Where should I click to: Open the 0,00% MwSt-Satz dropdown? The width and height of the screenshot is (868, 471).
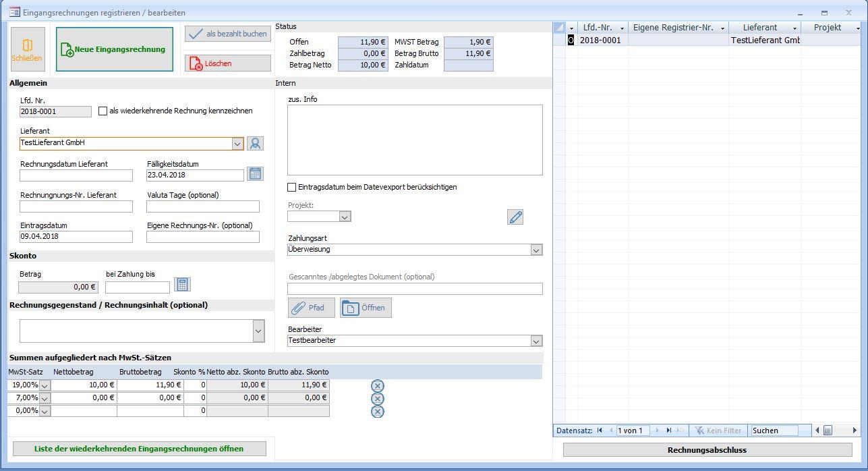click(45, 411)
